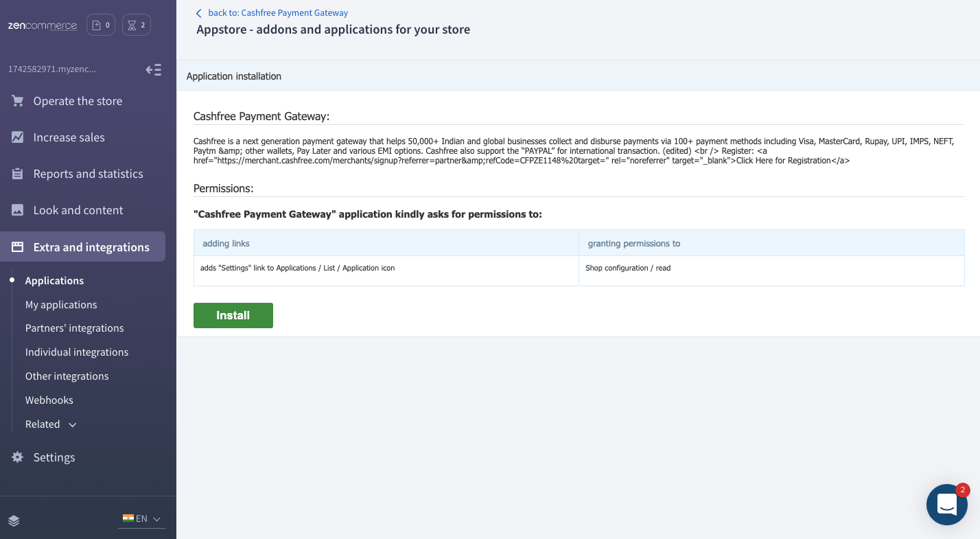Click the window icon beside Extra and integrations
Viewport: 980px width, 539px height.
(x=18, y=247)
